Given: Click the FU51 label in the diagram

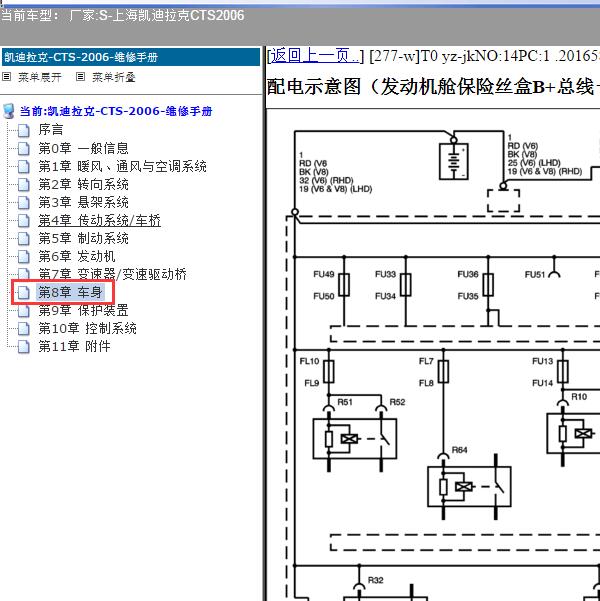Looking at the screenshot, I should (x=535, y=274).
